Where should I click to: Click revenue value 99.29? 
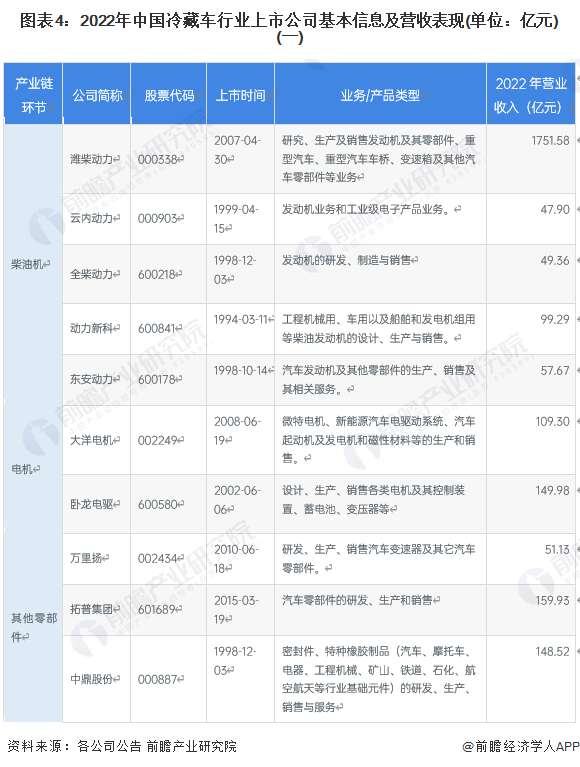click(x=555, y=319)
